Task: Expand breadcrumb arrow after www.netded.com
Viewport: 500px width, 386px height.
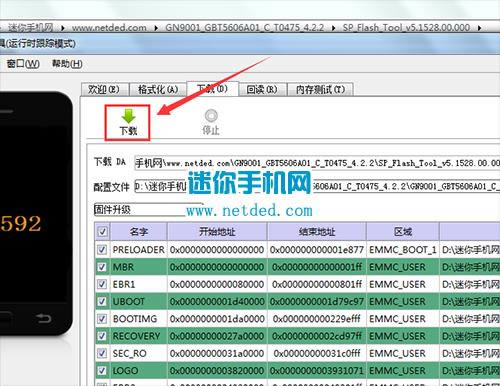Action: [x=156, y=28]
